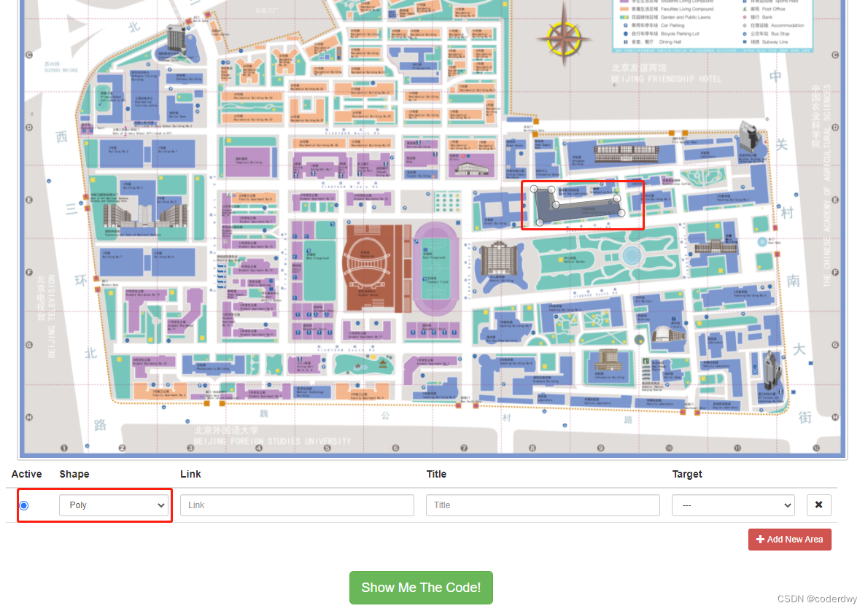This screenshot has width=868, height=611.
Task: Open the Poly shape dropdown
Action: click(x=114, y=505)
